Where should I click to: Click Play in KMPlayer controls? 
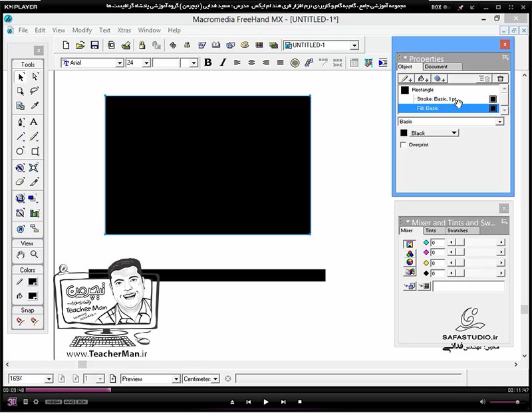(265, 402)
